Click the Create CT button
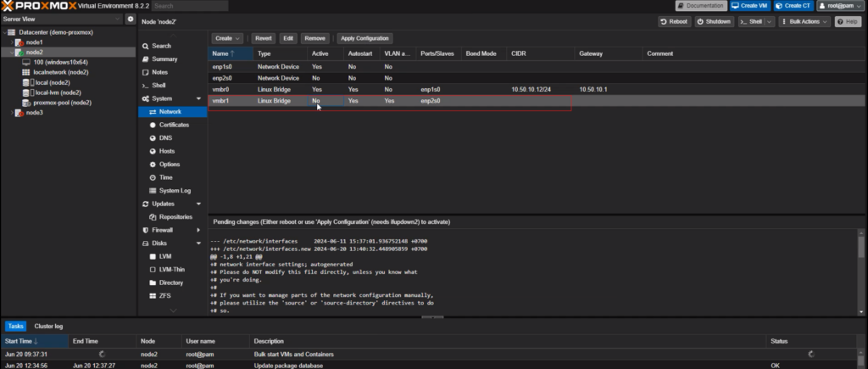 [793, 6]
